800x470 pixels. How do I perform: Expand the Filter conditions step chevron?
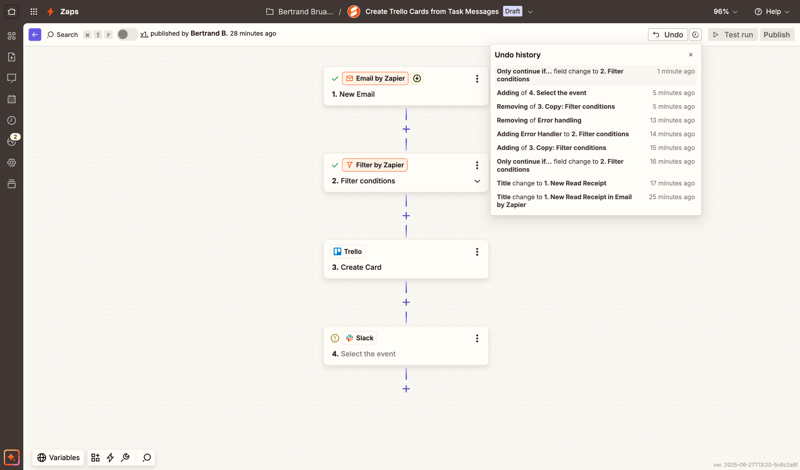tap(477, 181)
